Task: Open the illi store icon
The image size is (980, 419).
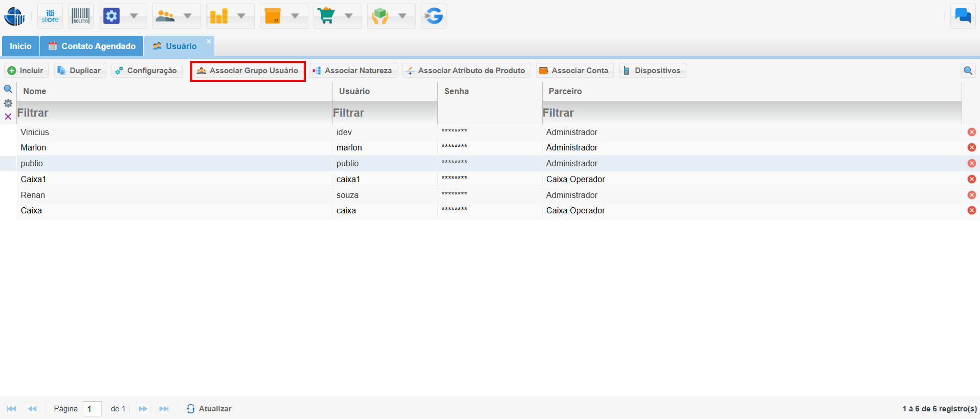Action: pyautogui.click(x=50, y=16)
